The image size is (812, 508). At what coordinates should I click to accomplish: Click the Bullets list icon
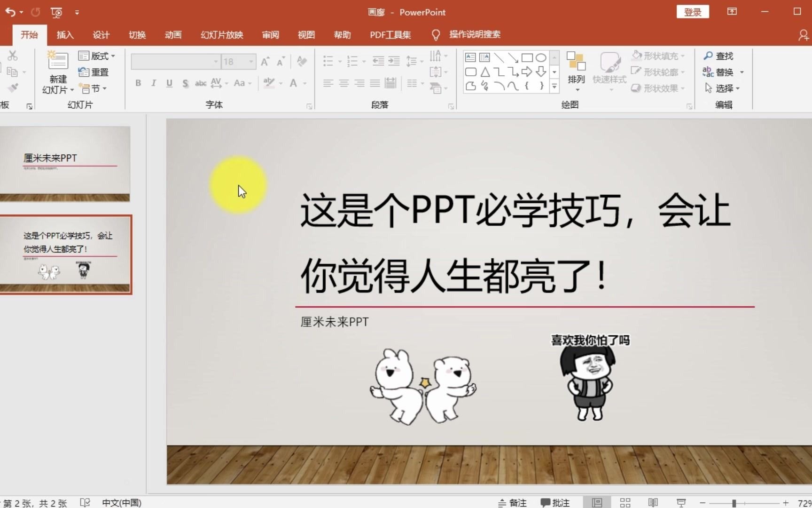click(328, 61)
